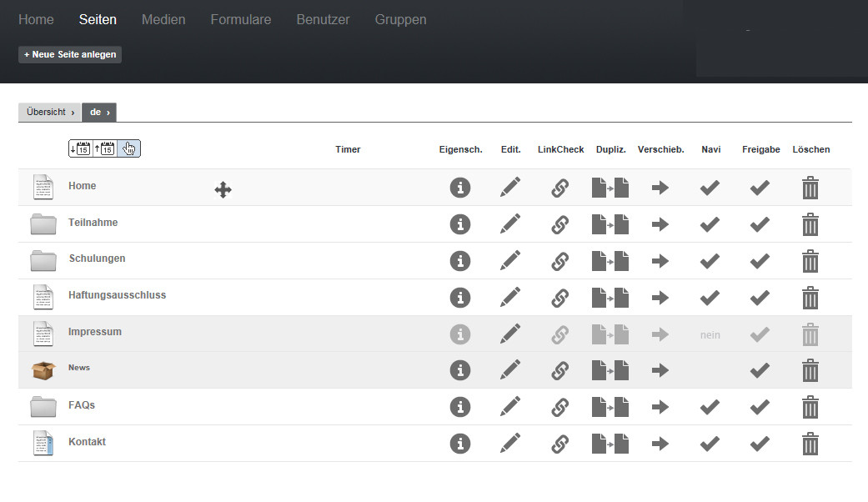The height and width of the screenshot is (502, 868).
Task: Sort pages by date descending
Action: pyautogui.click(x=80, y=148)
